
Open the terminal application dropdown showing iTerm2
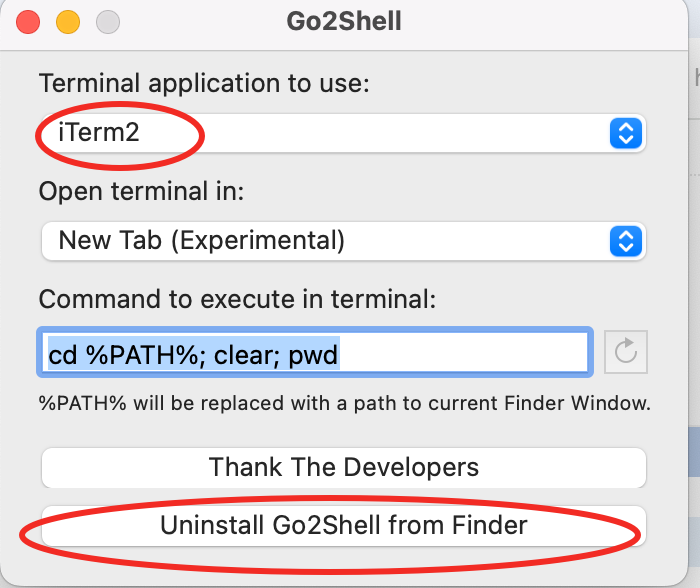342,133
